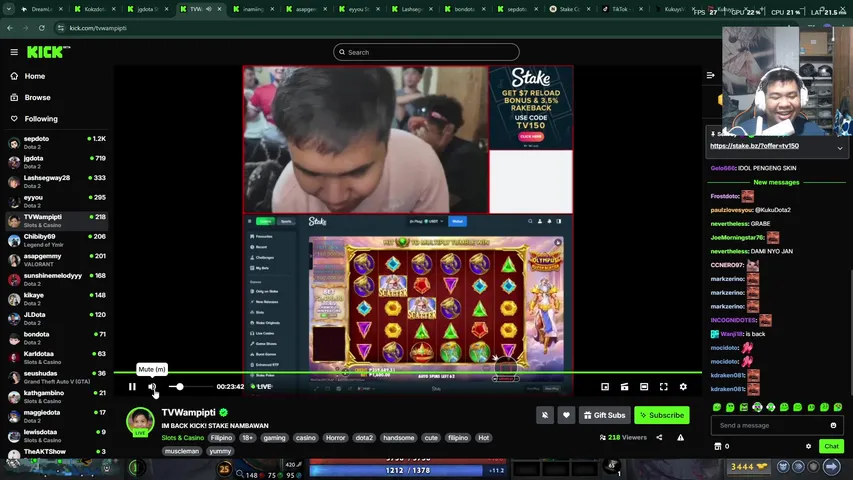
Task: Send message with Chat button
Action: (831, 446)
